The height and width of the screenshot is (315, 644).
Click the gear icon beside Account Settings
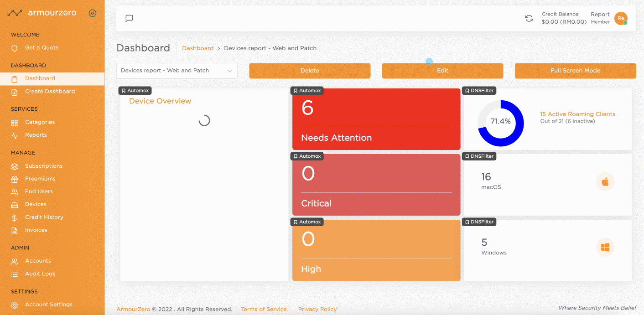click(x=15, y=305)
